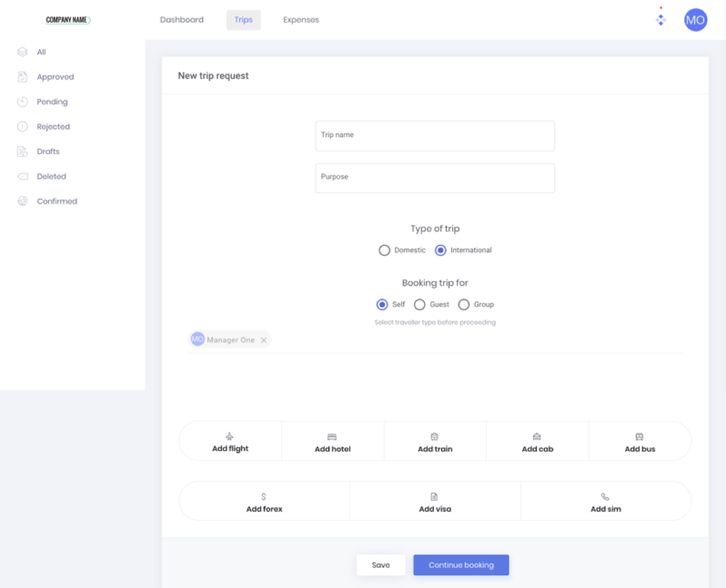Click the airplane icon above Add flight

click(229, 436)
